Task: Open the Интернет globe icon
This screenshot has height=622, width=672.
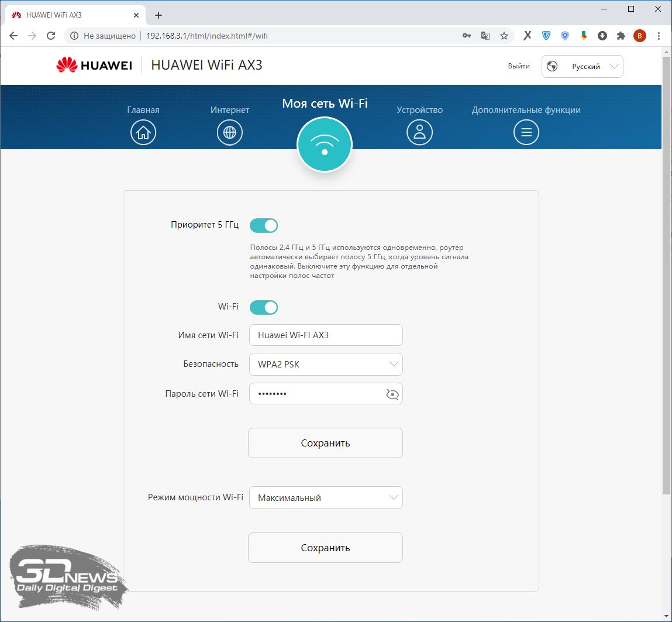Action: click(230, 132)
